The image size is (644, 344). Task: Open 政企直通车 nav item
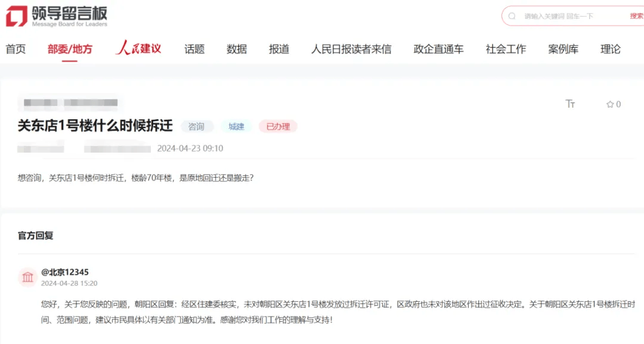coord(438,49)
